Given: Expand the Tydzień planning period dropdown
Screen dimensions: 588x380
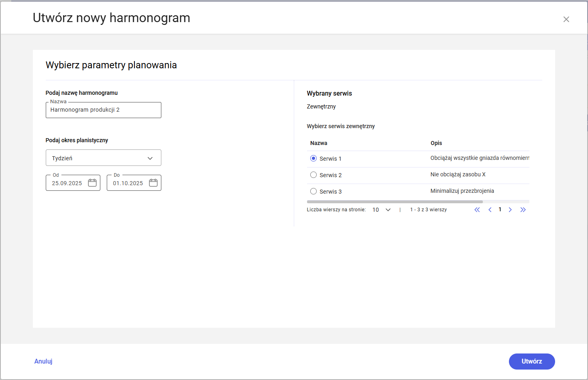Looking at the screenshot, I should tap(104, 158).
